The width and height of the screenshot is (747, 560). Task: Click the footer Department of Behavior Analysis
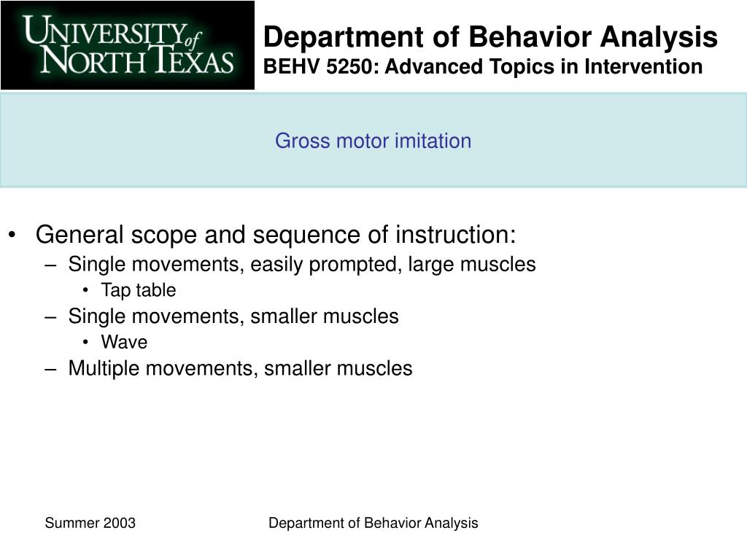click(x=373, y=524)
